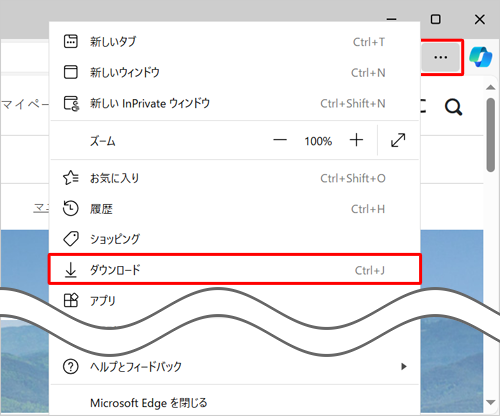Image resolution: width=500 pixels, height=416 pixels.
Task: Open ヘルプとフィードバック menu entry
Action: (x=234, y=367)
